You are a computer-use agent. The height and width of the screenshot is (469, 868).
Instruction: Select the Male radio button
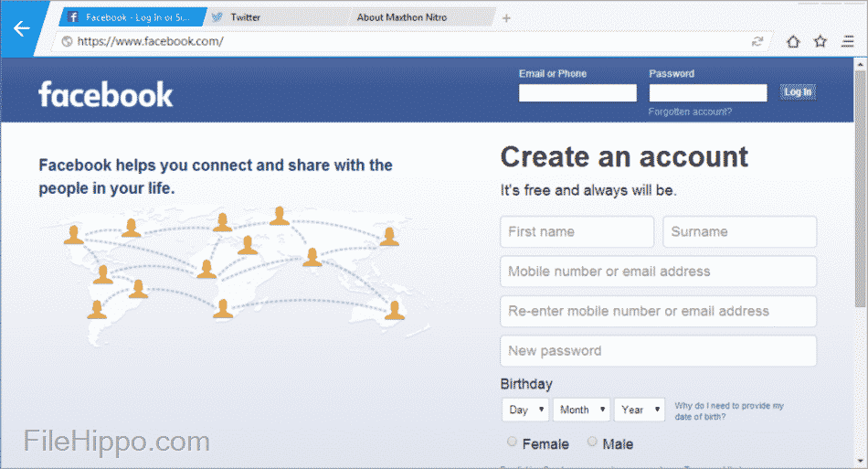coord(592,442)
